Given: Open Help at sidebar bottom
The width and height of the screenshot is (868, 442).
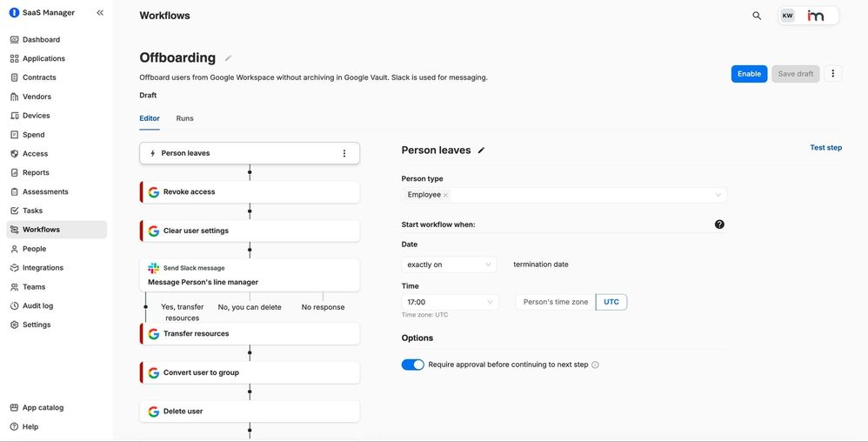Looking at the screenshot, I should click(x=57, y=427).
